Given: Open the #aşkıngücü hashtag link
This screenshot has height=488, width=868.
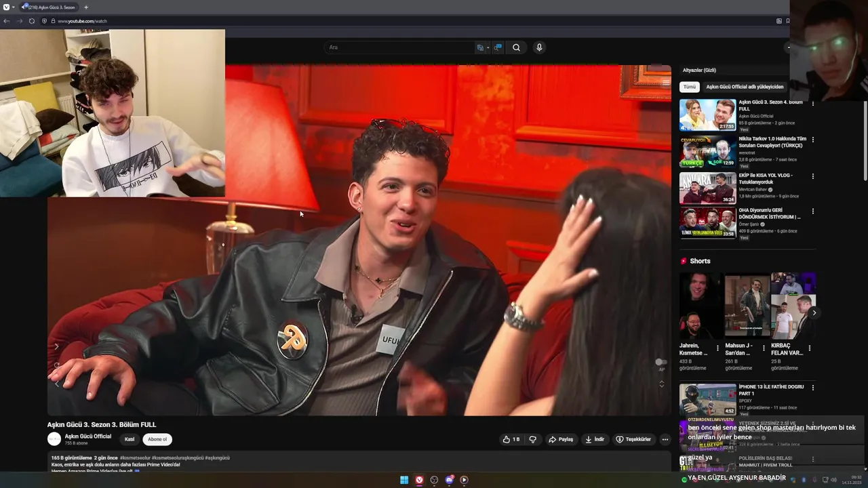Looking at the screenshot, I should coord(217,458).
